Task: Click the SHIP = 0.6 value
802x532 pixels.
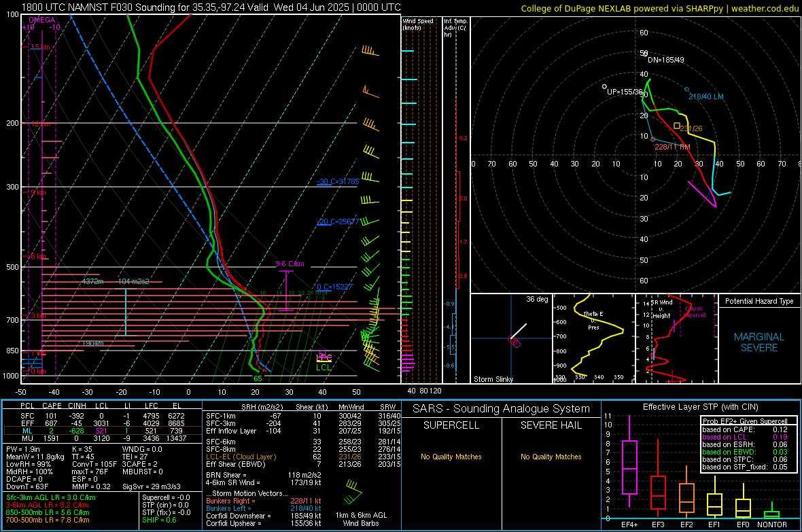Action: (159, 520)
